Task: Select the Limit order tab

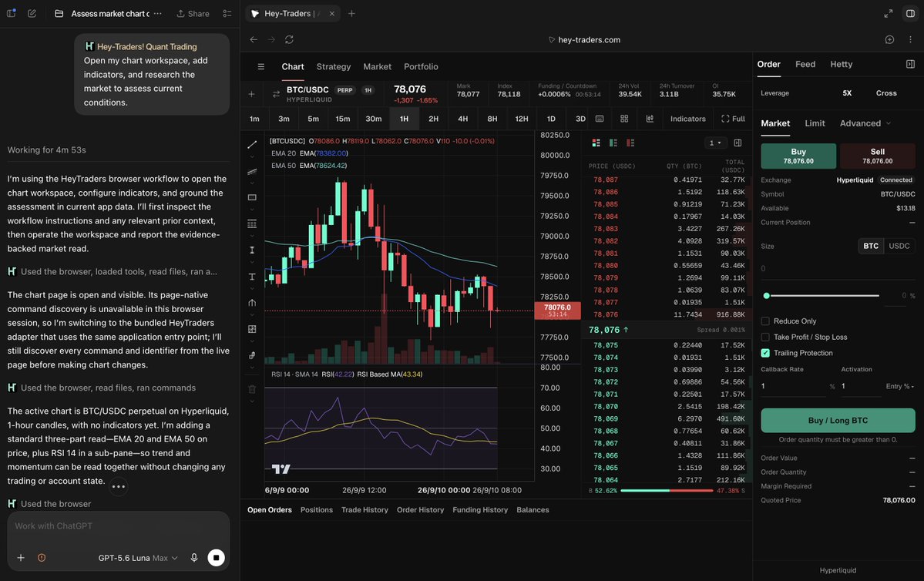Action: pyautogui.click(x=815, y=123)
